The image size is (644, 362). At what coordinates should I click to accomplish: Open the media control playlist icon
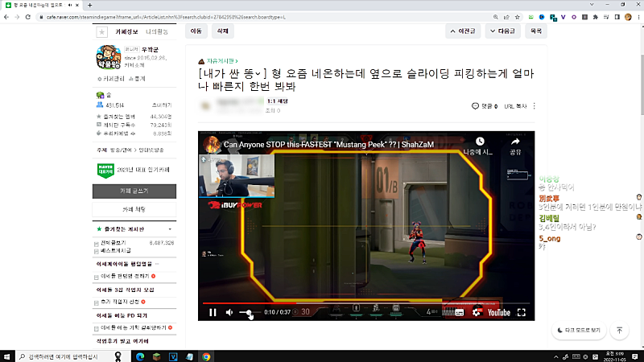coord(606,17)
